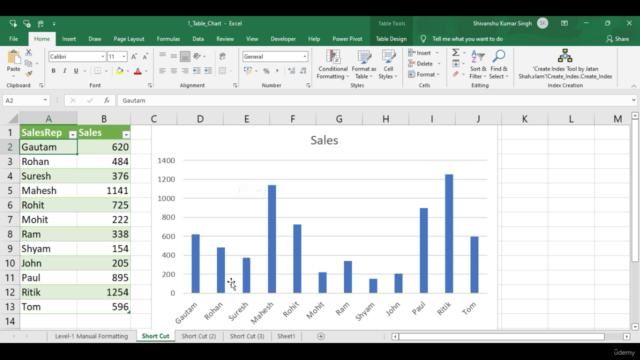Select column K header
Screen dimensions: 640x360
(524, 119)
